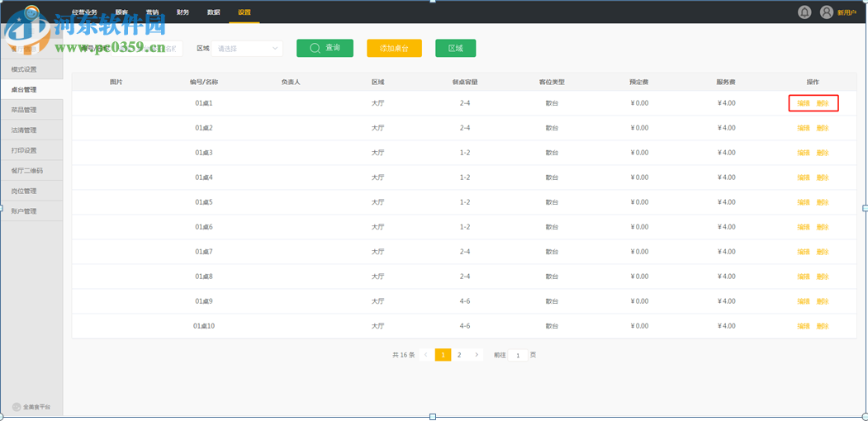This screenshot has height=421, width=868.
Task: Click the green 查询 search button
Action: tap(325, 49)
